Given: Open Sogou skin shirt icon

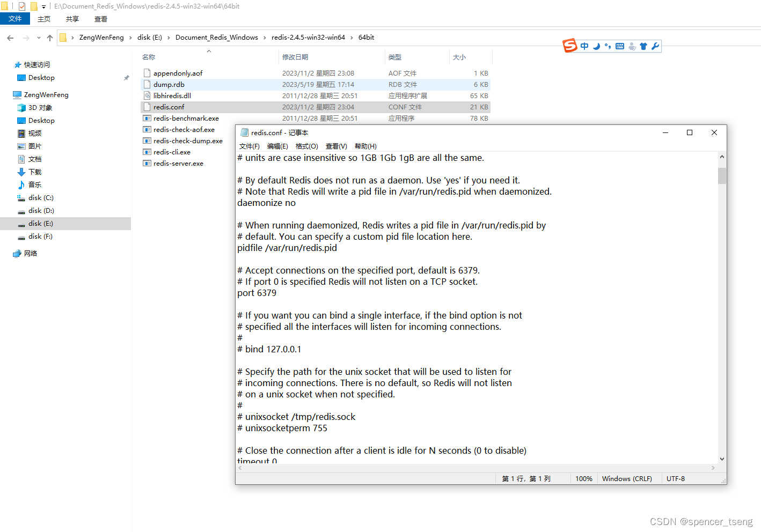Looking at the screenshot, I should tap(643, 46).
